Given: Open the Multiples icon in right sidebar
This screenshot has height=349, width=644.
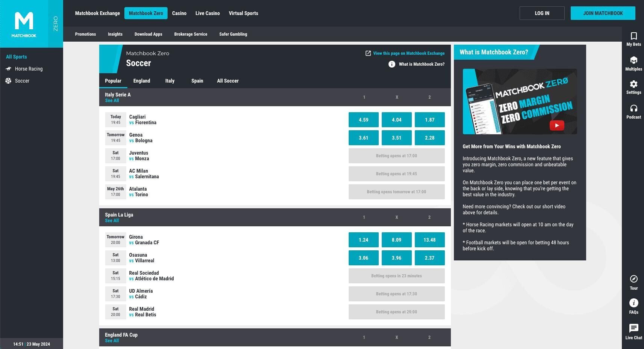Looking at the screenshot, I should tap(634, 60).
